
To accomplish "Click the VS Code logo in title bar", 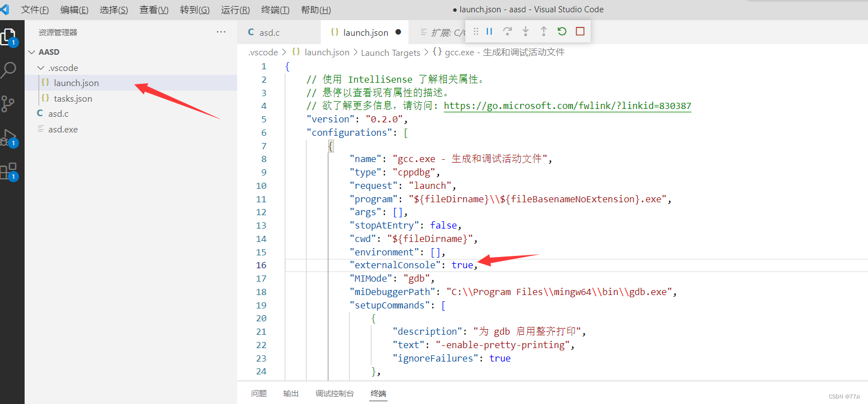I will click(5, 9).
